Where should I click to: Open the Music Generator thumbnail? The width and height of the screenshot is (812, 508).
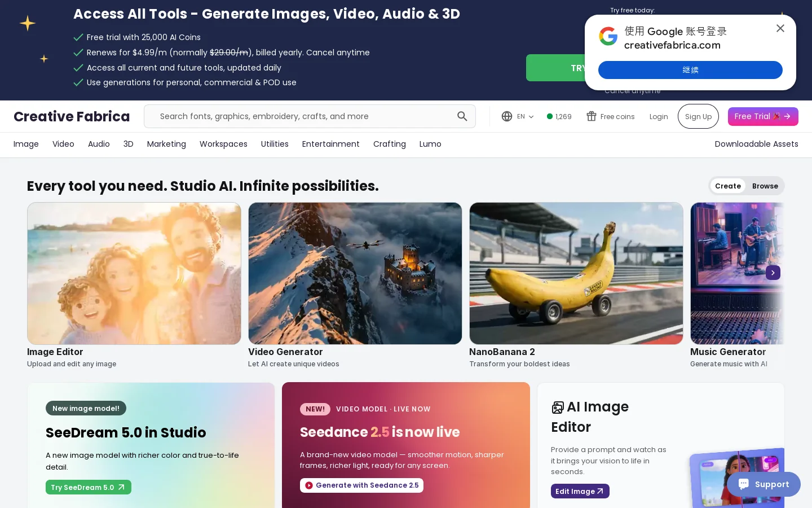click(738, 273)
